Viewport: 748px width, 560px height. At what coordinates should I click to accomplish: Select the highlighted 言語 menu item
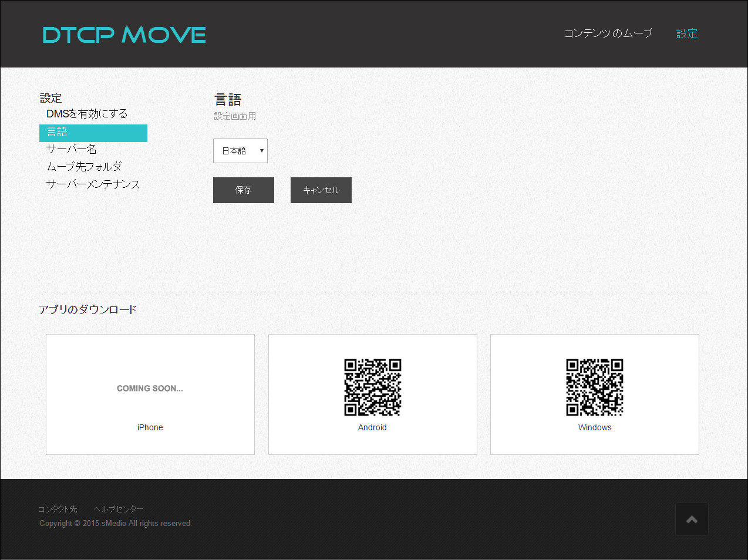pos(57,132)
